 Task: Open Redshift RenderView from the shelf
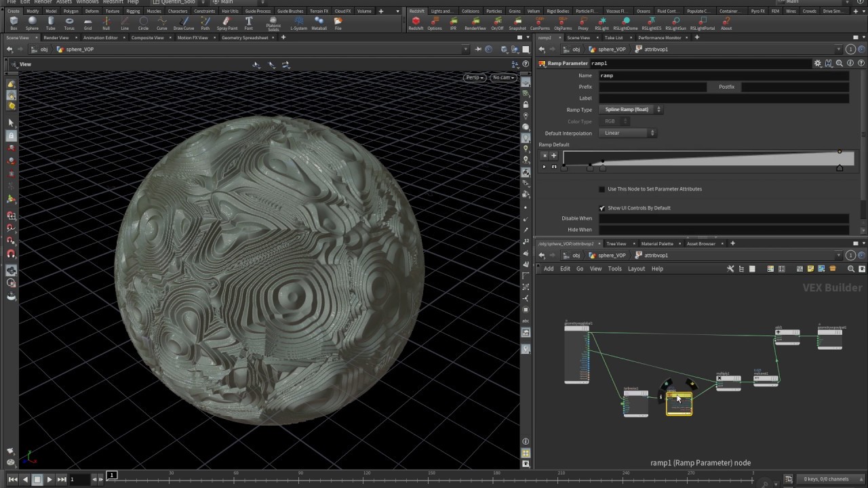(x=475, y=23)
